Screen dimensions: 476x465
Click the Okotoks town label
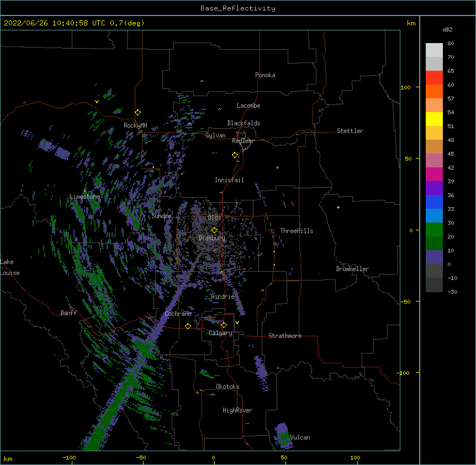click(x=228, y=387)
